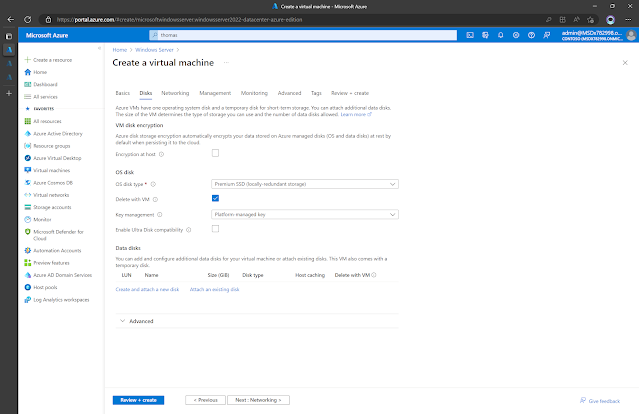The height and width of the screenshot is (414, 639).
Task: Click the Azure portal search box
Action: (x=303, y=35)
